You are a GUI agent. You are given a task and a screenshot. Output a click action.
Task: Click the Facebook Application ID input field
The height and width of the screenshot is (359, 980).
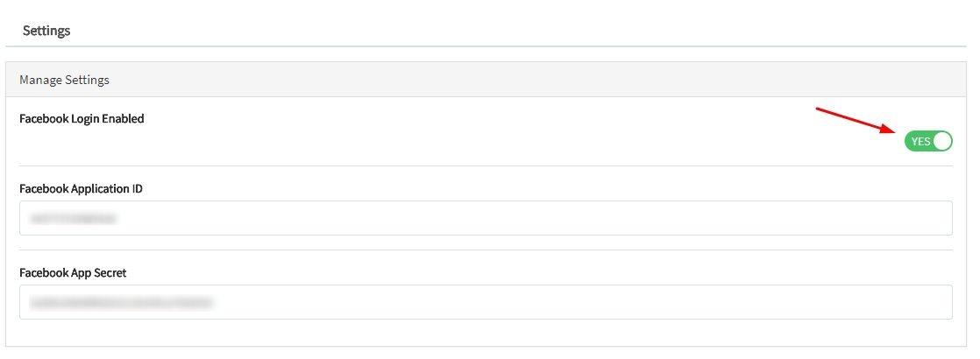(486, 218)
